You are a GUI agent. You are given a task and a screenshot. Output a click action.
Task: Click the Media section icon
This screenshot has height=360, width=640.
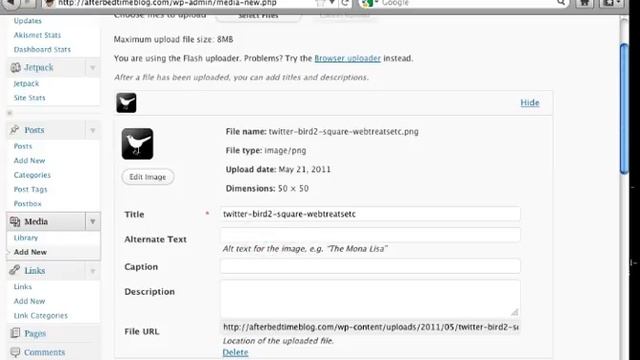(15, 221)
